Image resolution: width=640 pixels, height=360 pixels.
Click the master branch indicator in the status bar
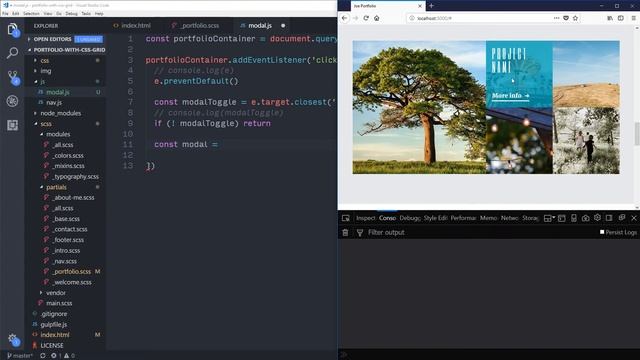(x=20, y=356)
